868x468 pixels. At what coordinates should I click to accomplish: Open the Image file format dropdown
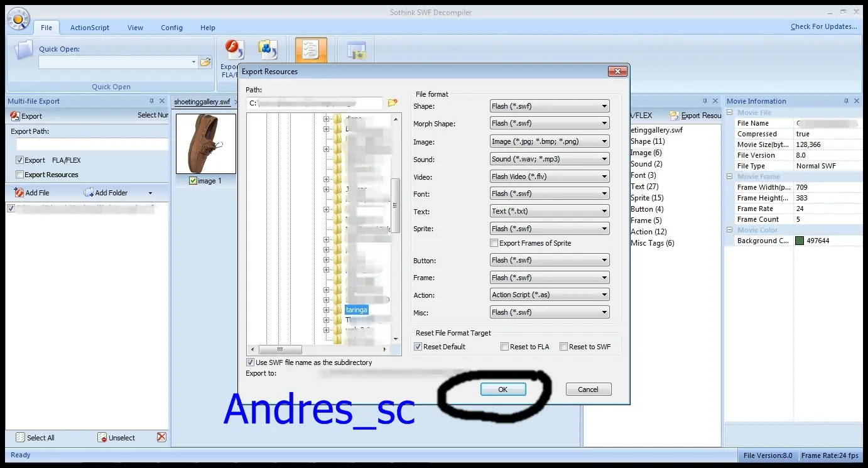tap(550, 141)
